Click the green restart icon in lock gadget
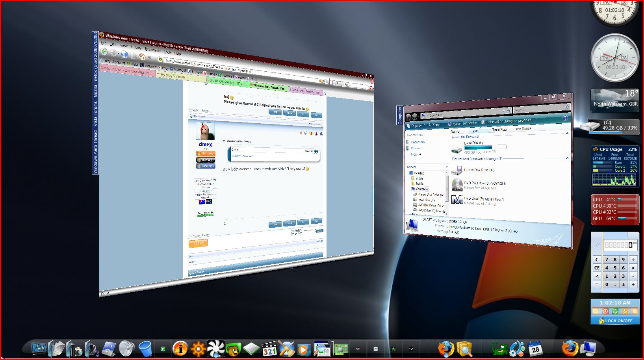 coord(614,311)
